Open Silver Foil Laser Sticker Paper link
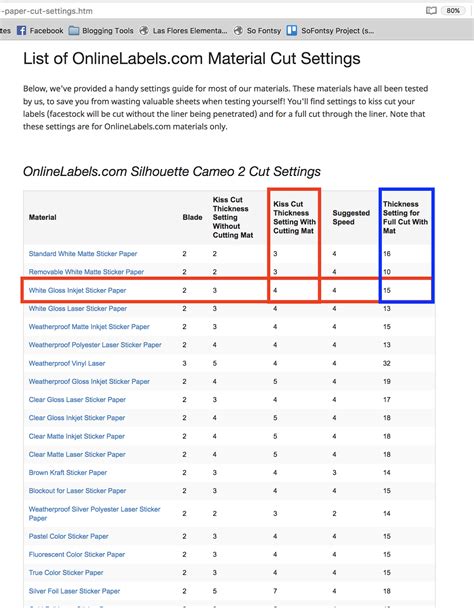 (74, 591)
